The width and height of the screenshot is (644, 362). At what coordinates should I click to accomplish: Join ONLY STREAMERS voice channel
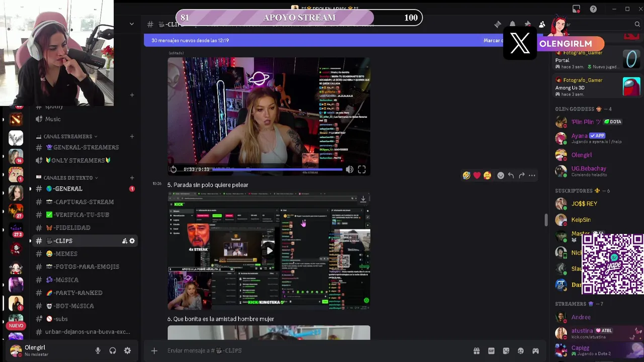[84, 160]
